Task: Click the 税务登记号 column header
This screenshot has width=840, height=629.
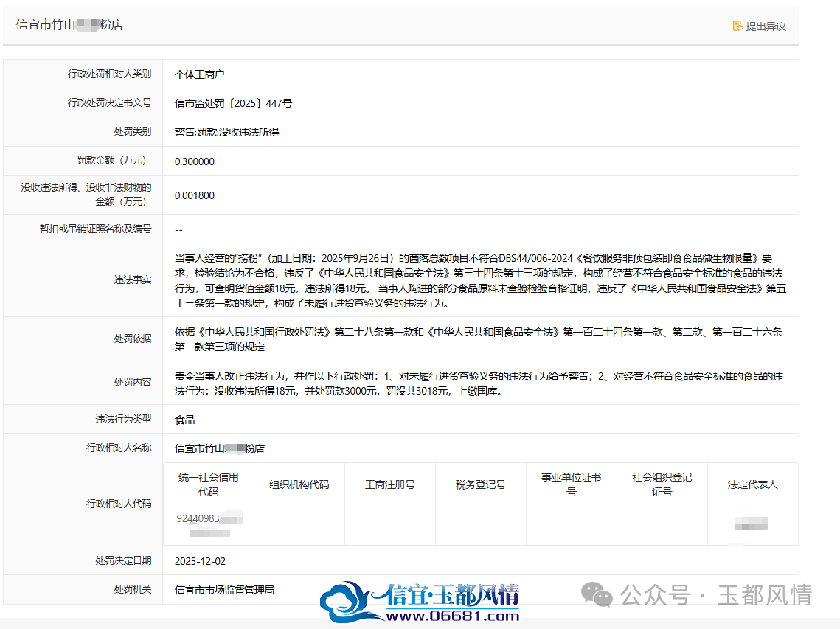Action: [x=481, y=484]
